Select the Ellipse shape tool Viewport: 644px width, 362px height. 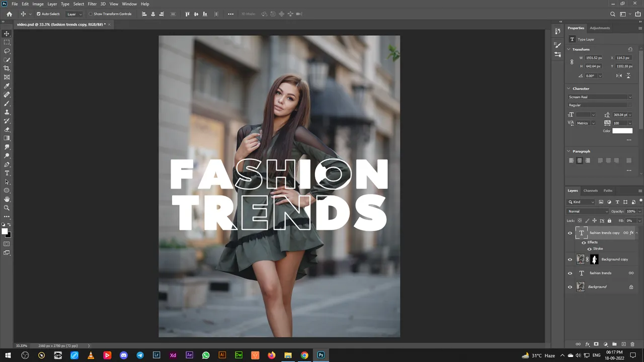pos(7,191)
